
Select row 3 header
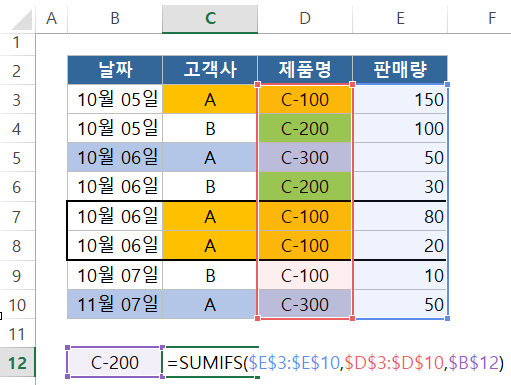17,99
